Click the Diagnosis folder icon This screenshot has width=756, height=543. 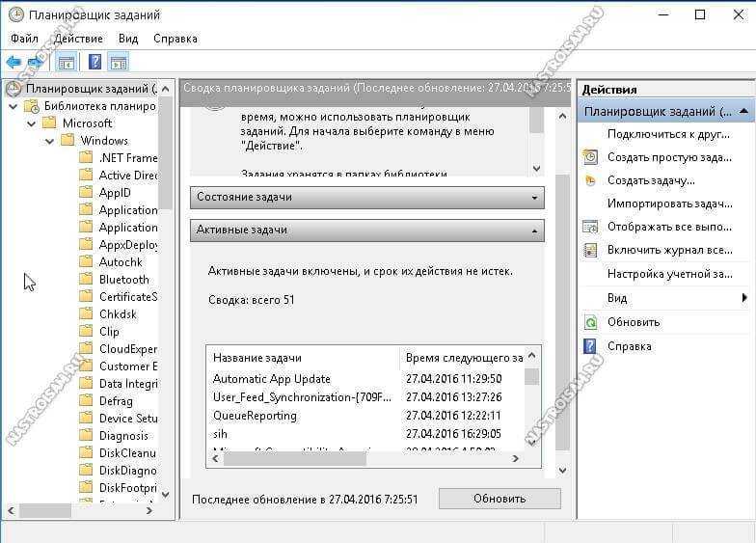click(x=86, y=436)
